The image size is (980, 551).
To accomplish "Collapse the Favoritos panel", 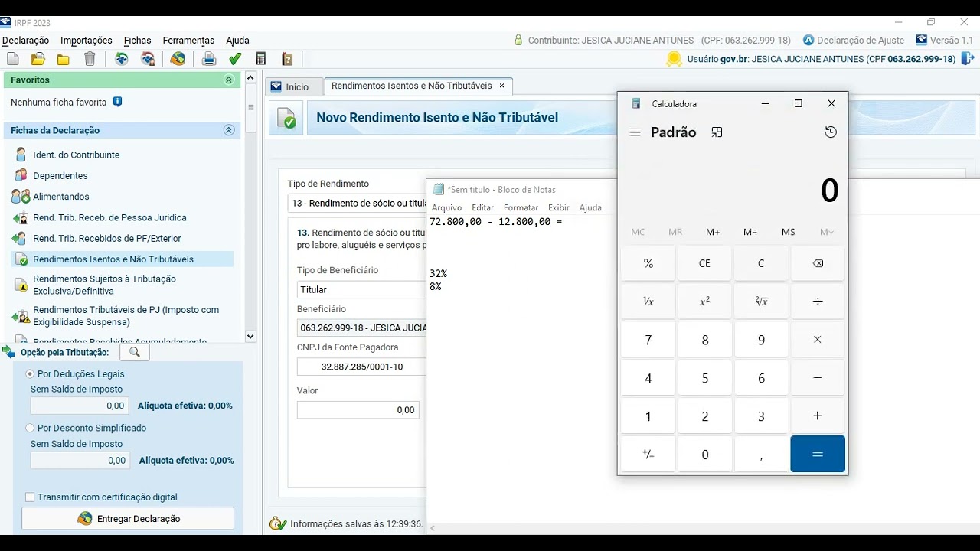I will tap(228, 80).
